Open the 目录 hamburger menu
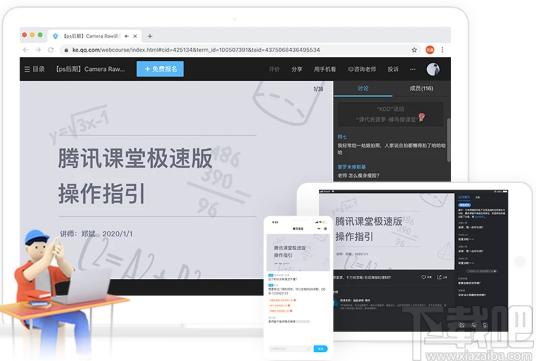 click(35, 69)
